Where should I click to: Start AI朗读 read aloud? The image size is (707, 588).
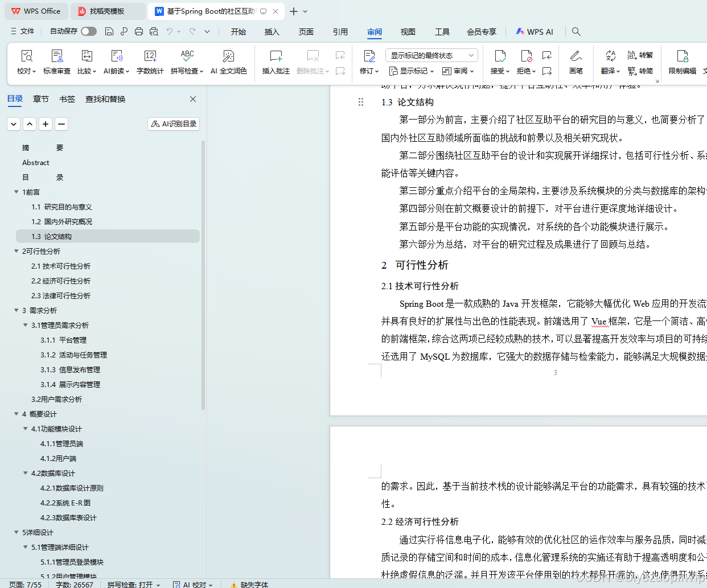coord(116,62)
